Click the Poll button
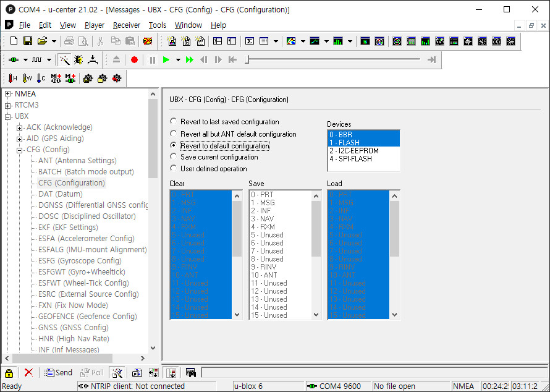Screen dimensions: 550x392 coord(92,373)
